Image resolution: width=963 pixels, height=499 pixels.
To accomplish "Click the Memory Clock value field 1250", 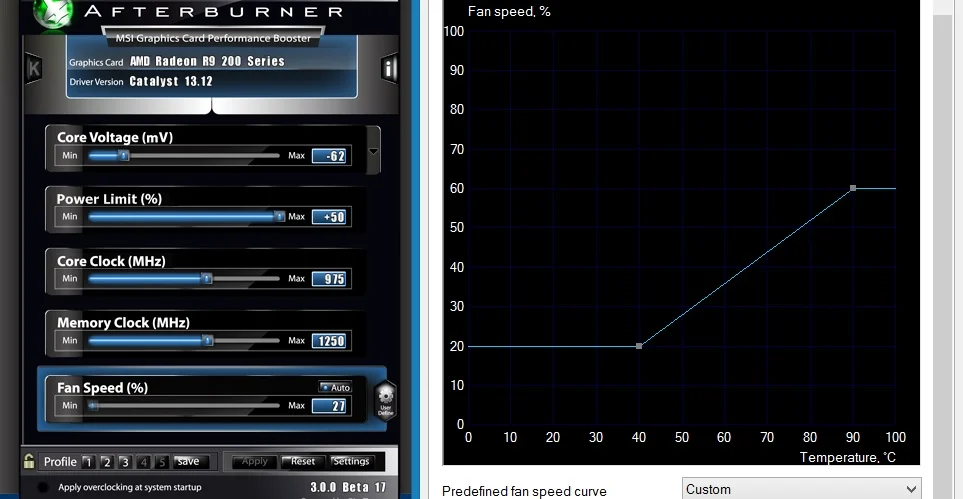I will point(329,341).
